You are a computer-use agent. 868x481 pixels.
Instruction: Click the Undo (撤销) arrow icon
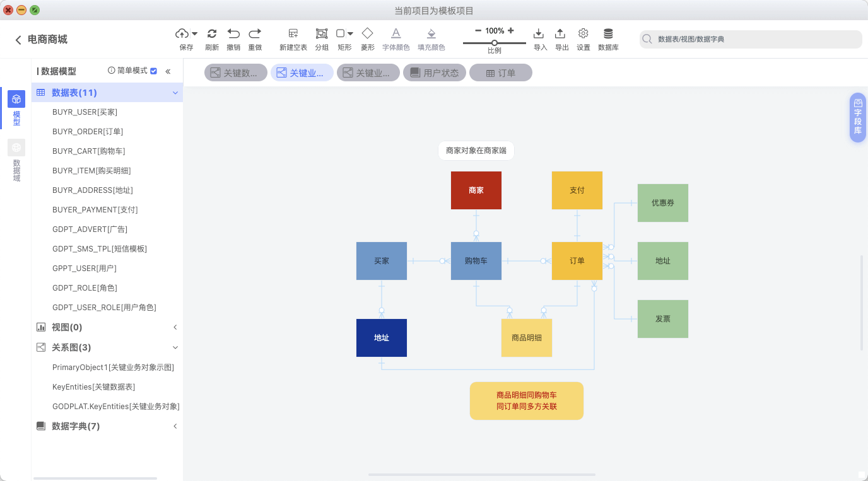[x=233, y=33]
